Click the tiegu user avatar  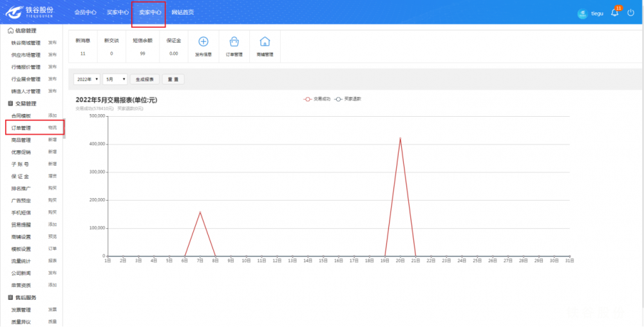click(x=583, y=14)
